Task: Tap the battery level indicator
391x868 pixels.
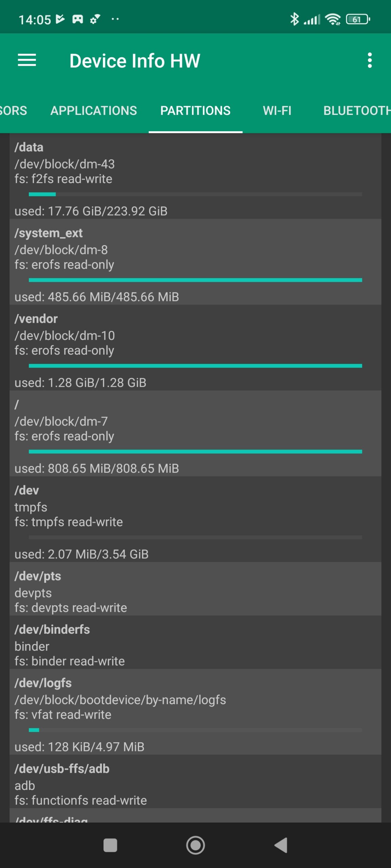Action: (357, 19)
